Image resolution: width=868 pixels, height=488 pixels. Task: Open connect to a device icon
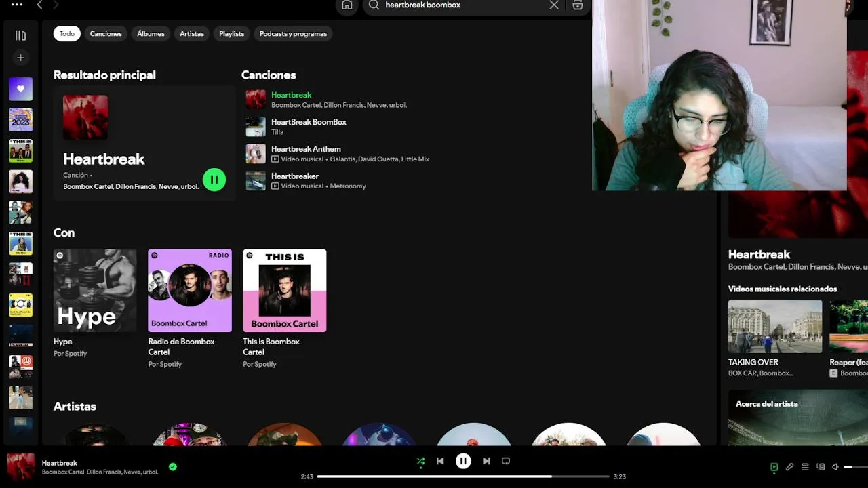point(821,467)
